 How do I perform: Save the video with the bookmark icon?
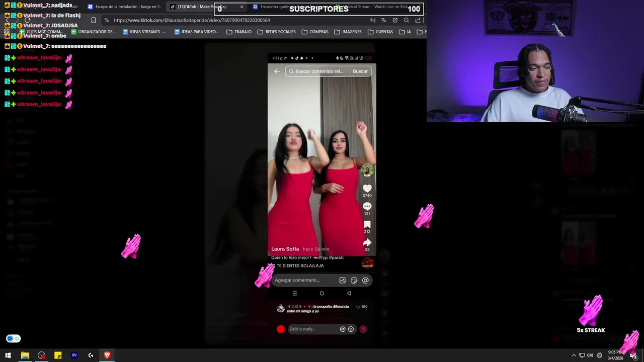[x=367, y=224]
